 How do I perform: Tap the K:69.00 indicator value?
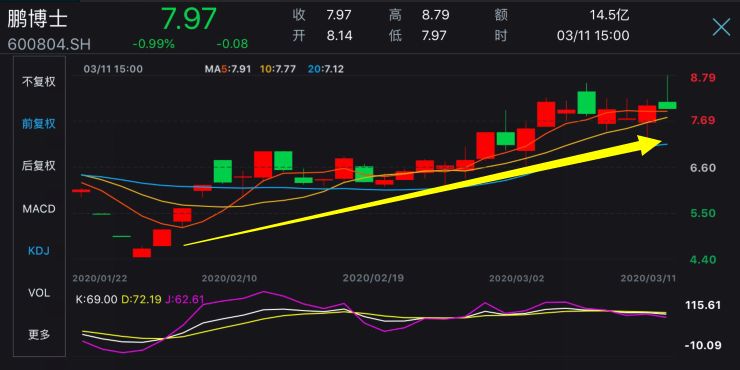(x=96, y=299)
